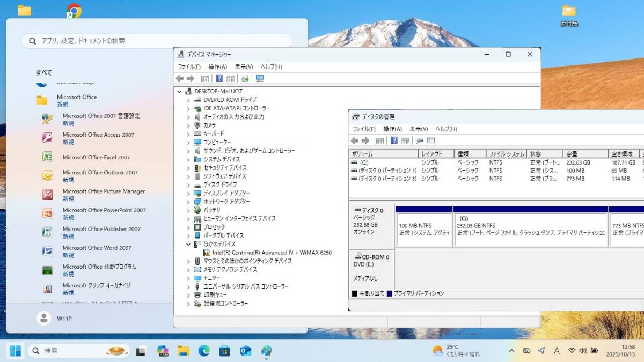
Task: Collapse the ほかのデバイス tree node
Action: point(188,244)
